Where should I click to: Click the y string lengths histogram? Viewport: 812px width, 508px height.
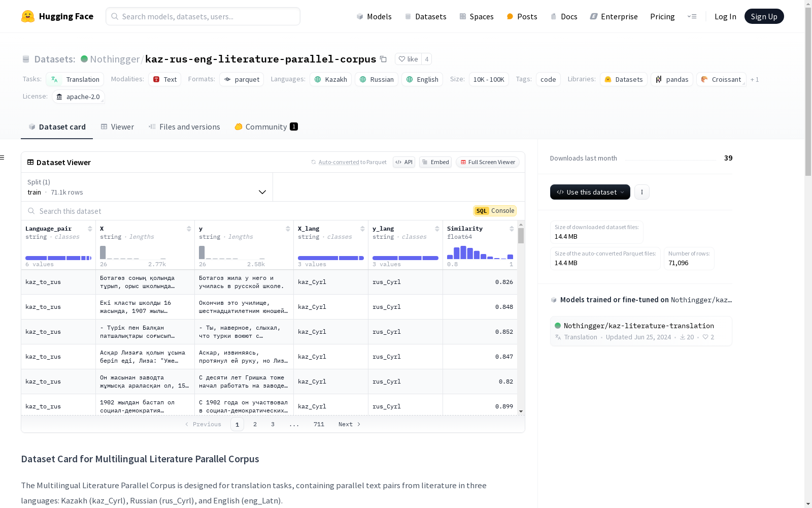[232, 252]
